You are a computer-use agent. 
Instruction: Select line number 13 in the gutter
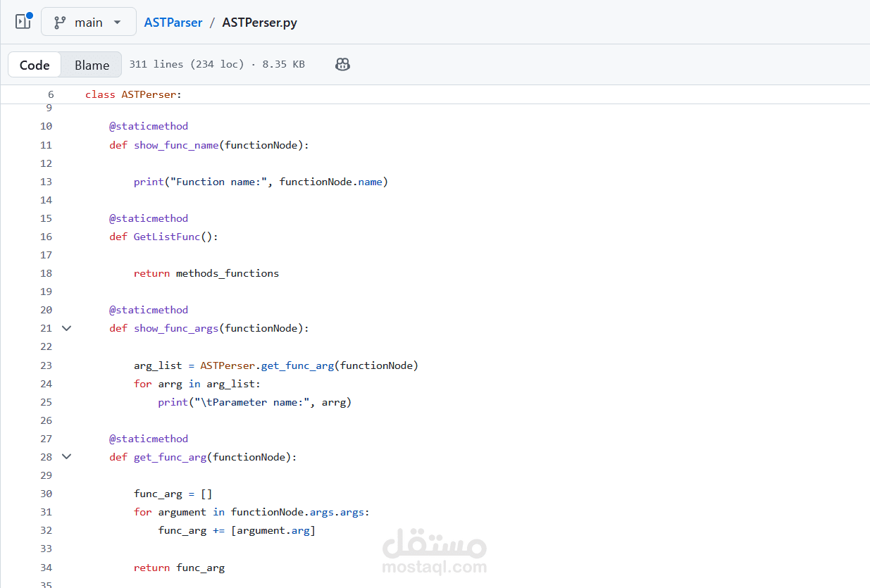coord(46,181)
